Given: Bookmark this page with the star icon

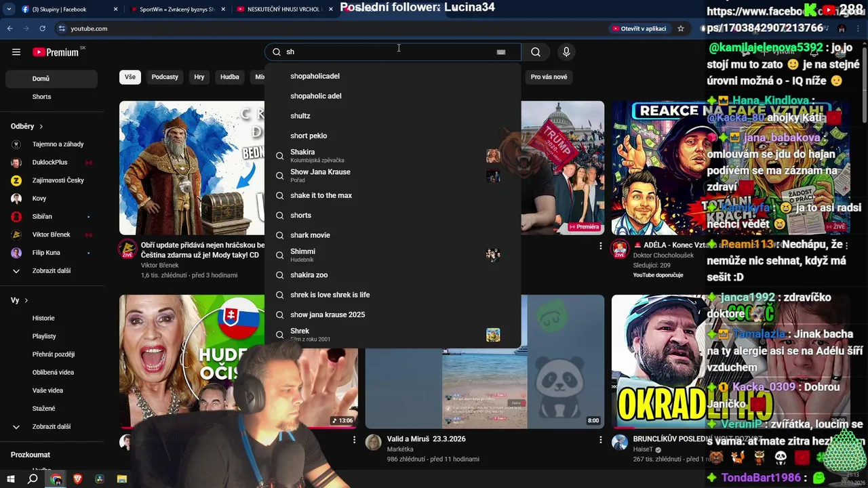Looking at the screenshot, I should click(x=681, y=28).
